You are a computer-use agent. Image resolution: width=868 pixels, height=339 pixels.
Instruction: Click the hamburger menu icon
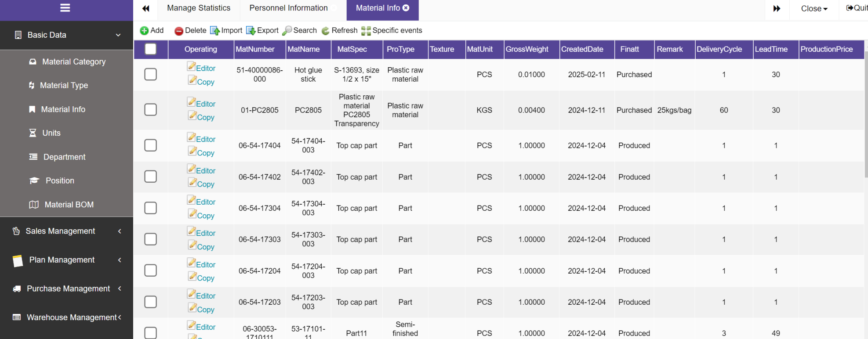(x=65, y=8)
